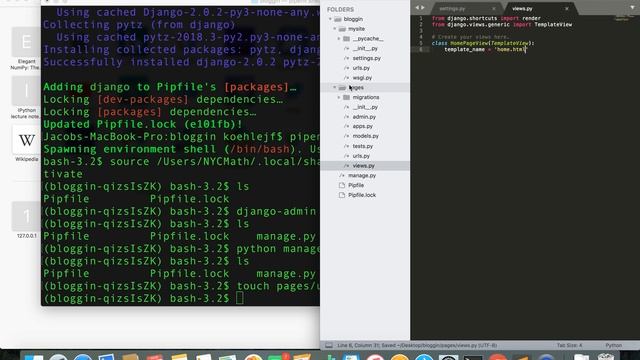640x360 pixels.
Task: Place cursor on the template_name line
Action: click(x=486, y=49)
